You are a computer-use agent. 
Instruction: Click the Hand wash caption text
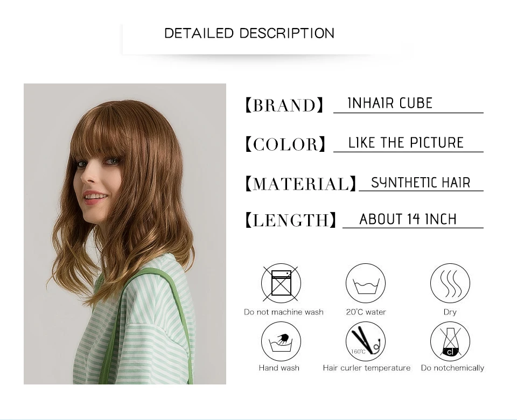point(279,368)
